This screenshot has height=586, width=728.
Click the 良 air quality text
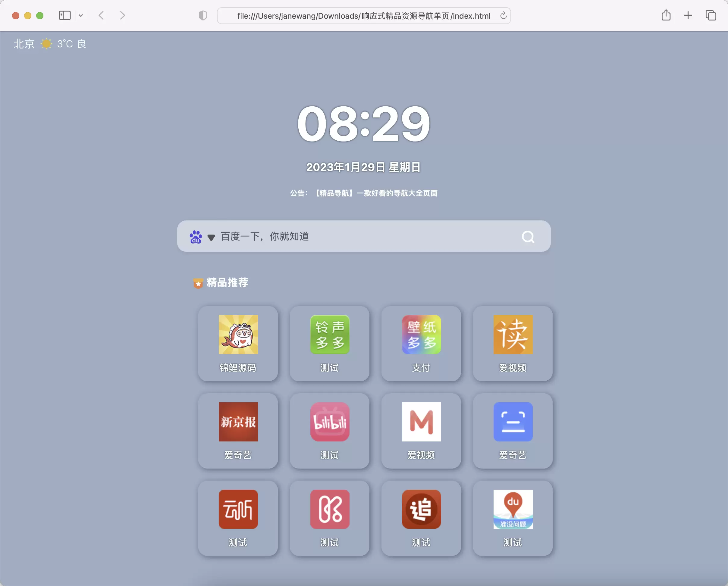[x=82, y=44]
